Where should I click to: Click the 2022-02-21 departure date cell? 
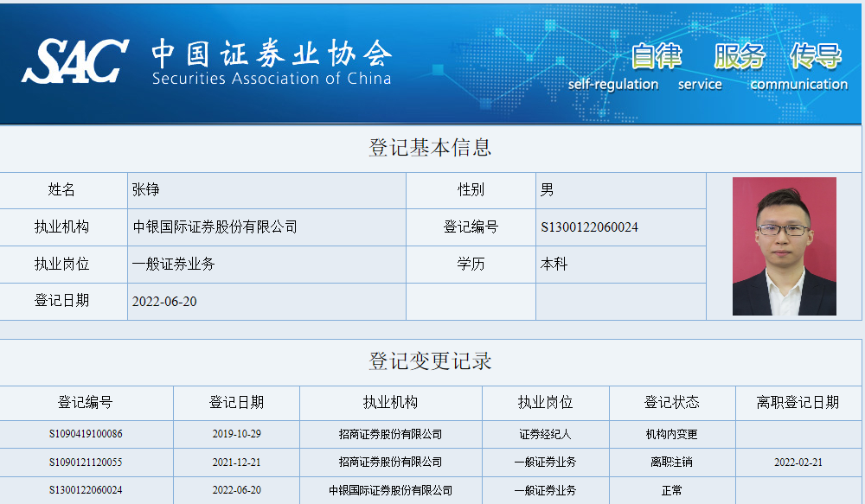(x=798, y=463)
